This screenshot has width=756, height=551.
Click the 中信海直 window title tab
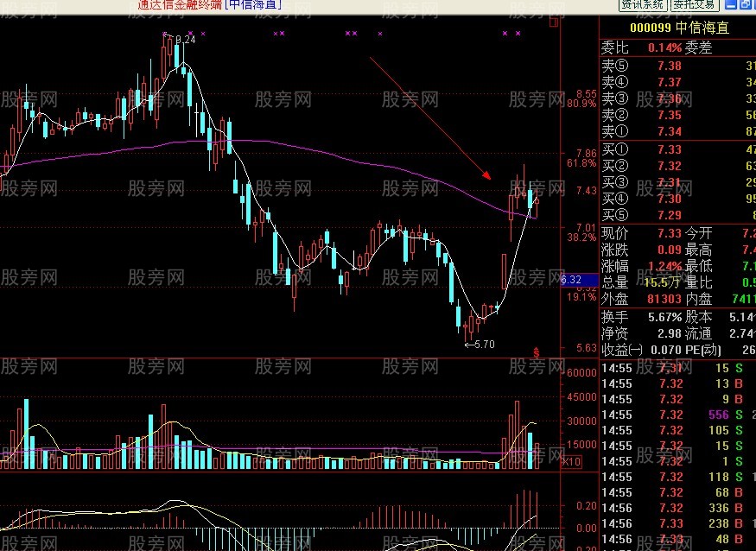pos(253,5)
